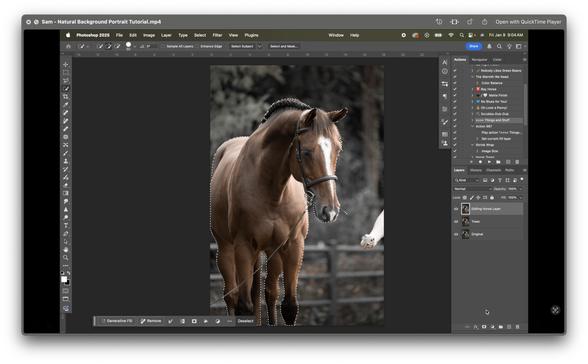This screenshot has width=588, height=364.
Task: Click the foreground color swatch
Action: [x=64, y=279]
